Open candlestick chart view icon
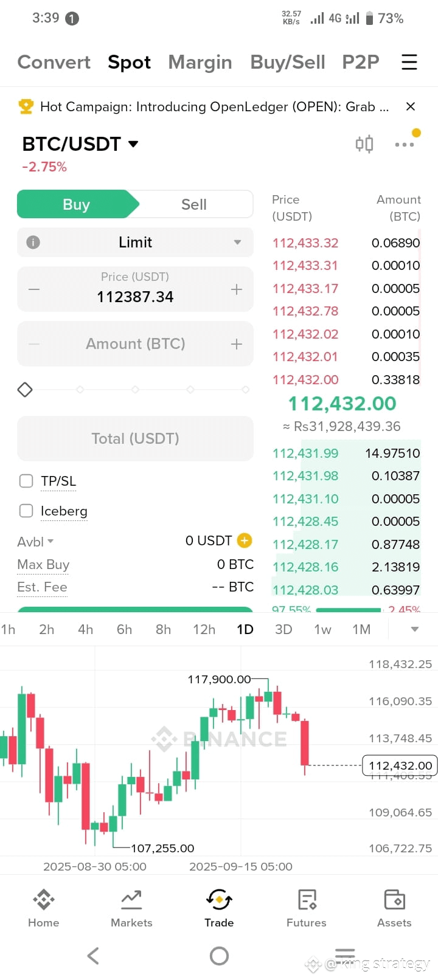 pos(364,144)
